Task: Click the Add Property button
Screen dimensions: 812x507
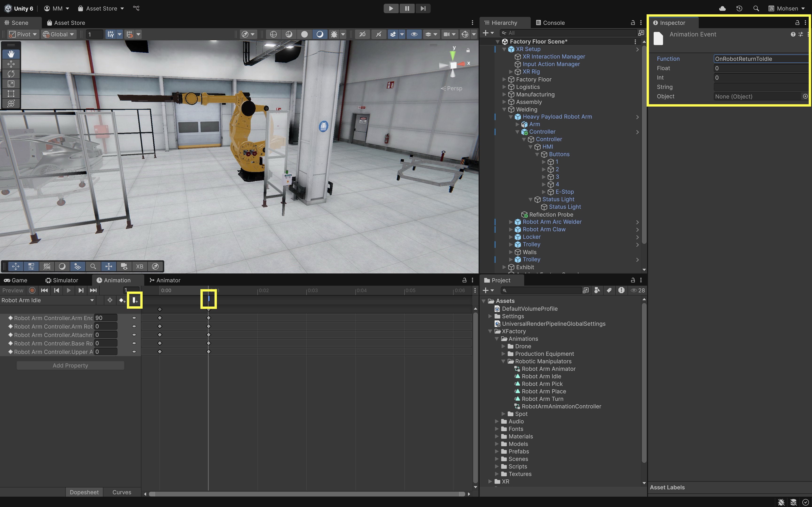Action: [70, 365]
